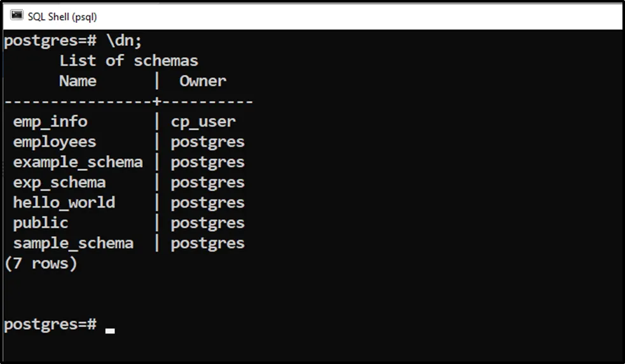This screenshot has width=625, height=364.
Task: Select the exp_schema entry
Action: click(x=59, y=183)
